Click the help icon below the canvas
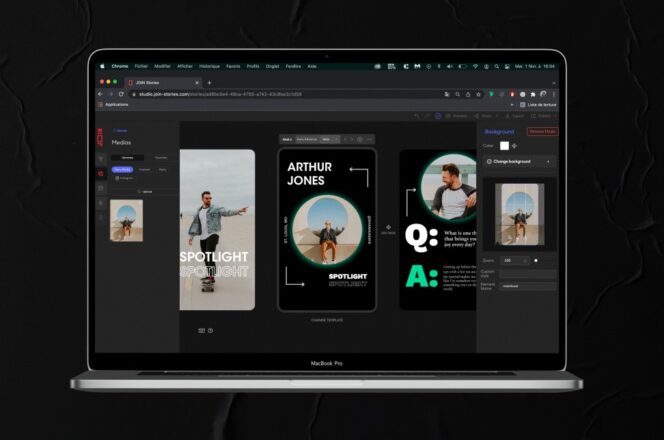 pos(210,330)
